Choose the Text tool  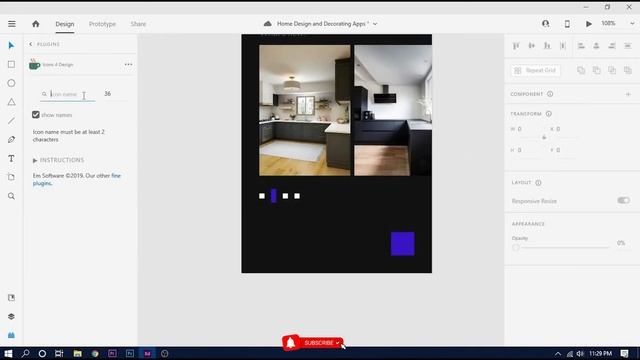(11, 158)
